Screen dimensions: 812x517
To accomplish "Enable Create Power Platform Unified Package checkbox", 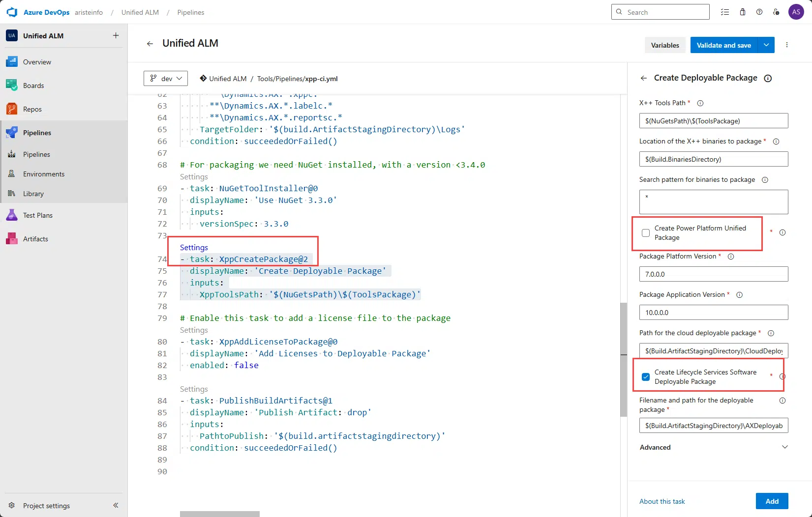I will pyautogui.click(x=646, y=233).
